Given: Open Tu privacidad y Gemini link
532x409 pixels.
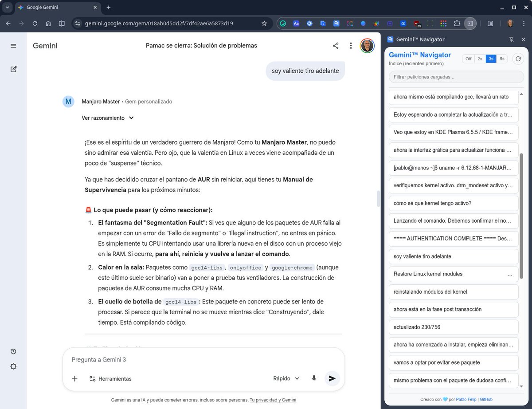Looking at the screenshot, I should pos(273,400).
